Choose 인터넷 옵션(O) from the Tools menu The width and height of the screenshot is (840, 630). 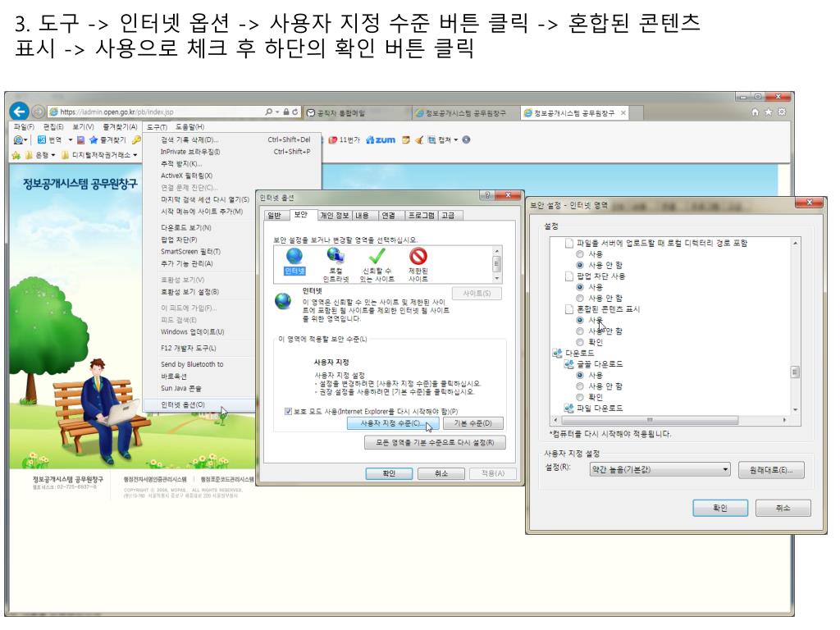(183, 404)
